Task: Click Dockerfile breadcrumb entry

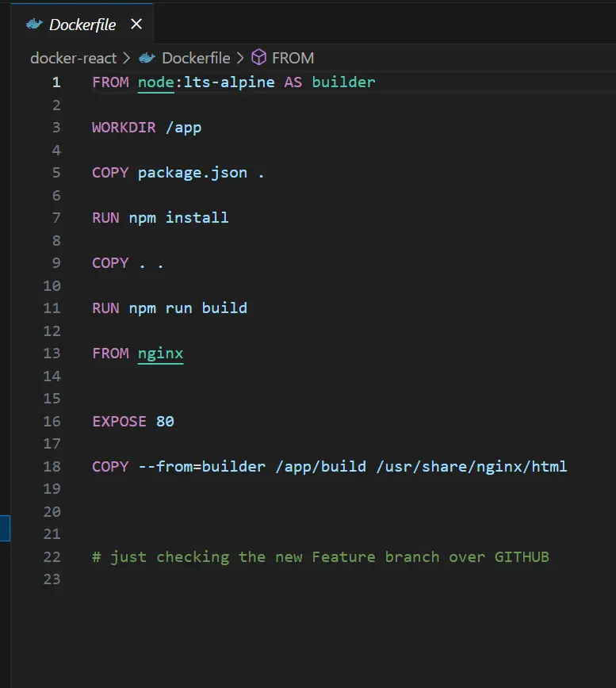Action: click(196, 58)
